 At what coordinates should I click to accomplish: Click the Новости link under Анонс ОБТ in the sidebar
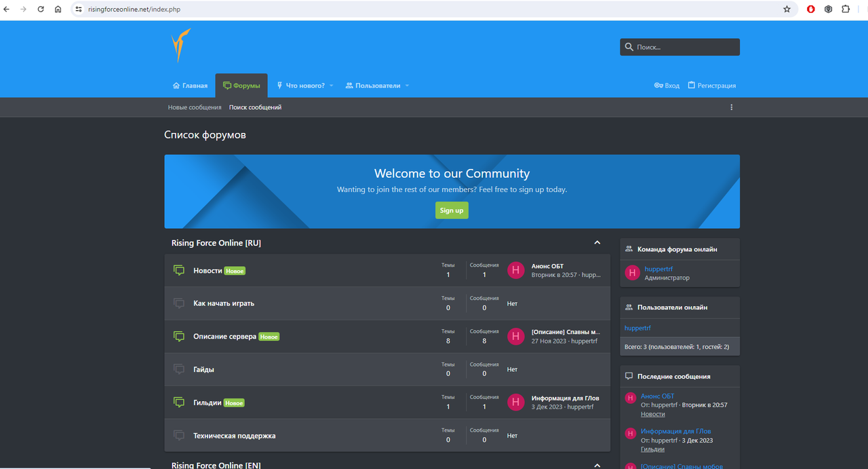click(x=653, y=414)
